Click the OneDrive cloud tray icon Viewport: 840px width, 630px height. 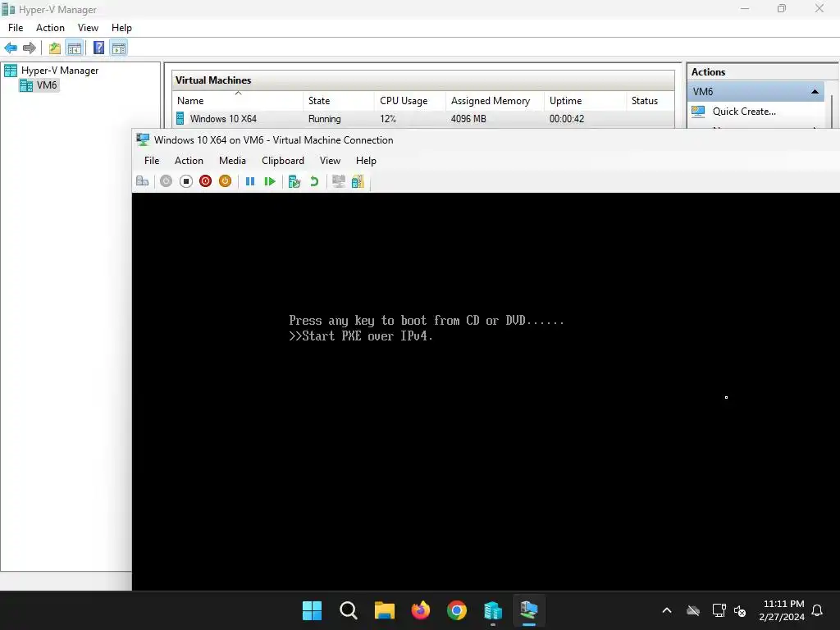[693, 610]
